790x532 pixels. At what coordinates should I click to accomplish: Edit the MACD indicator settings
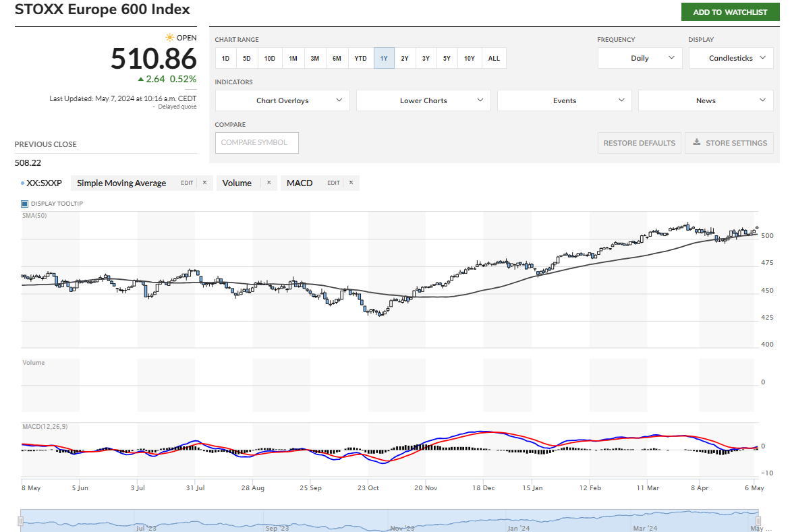click(x=333, y=183)
